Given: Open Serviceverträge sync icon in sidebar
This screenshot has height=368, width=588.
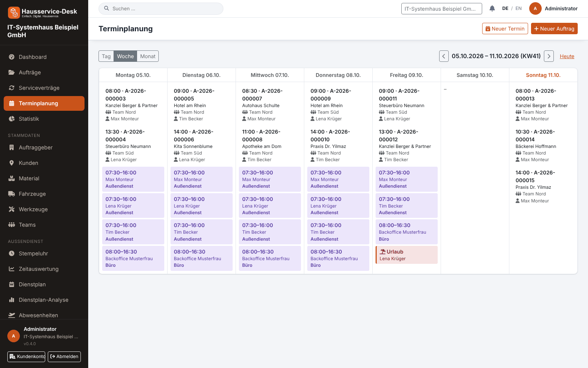Looking at the screenshot, I should coord(12,88).
